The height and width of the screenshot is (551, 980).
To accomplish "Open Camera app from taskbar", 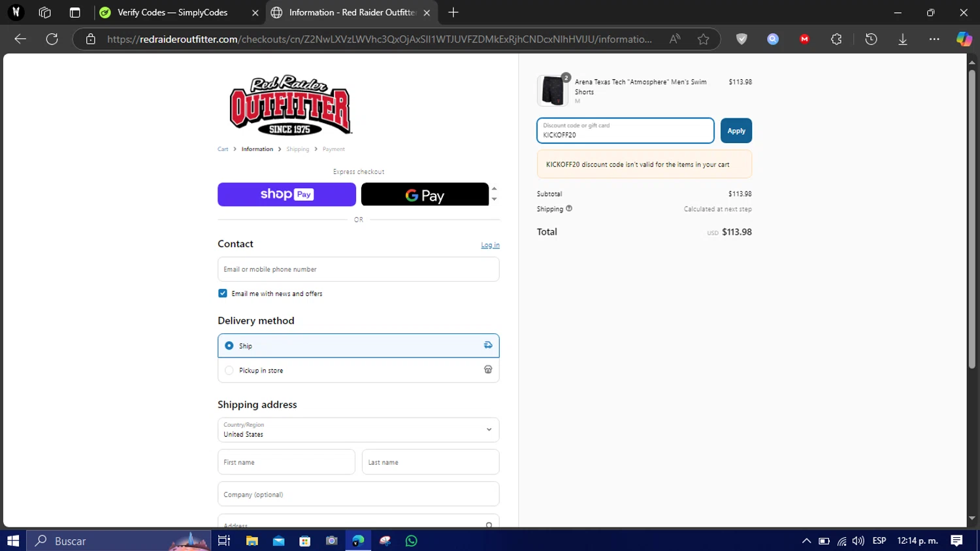I will tap(331, 541).
